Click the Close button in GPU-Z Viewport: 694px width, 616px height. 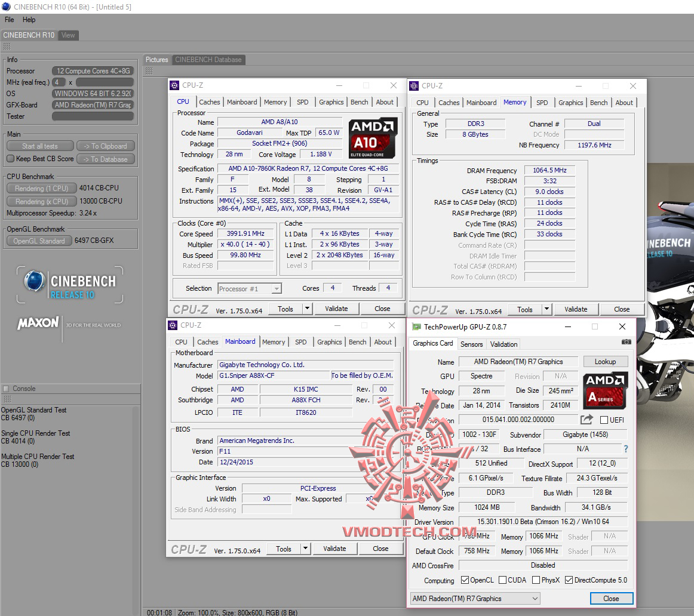[x=611, y=598]
